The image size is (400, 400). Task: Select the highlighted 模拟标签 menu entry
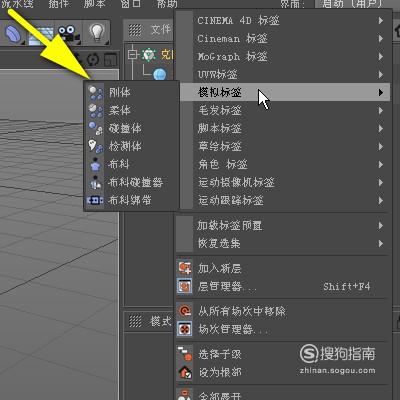(285, 92)
